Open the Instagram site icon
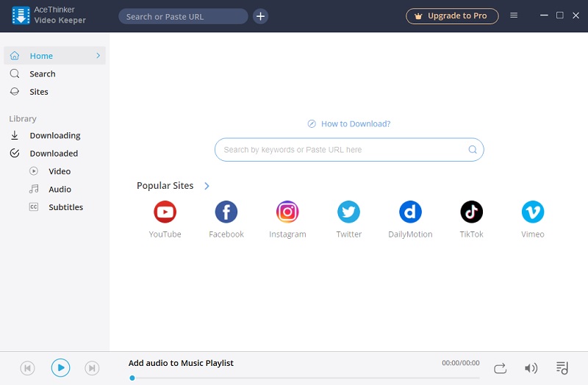The height and width of the screenshot is (385, 588). click(x=287, y=212)
